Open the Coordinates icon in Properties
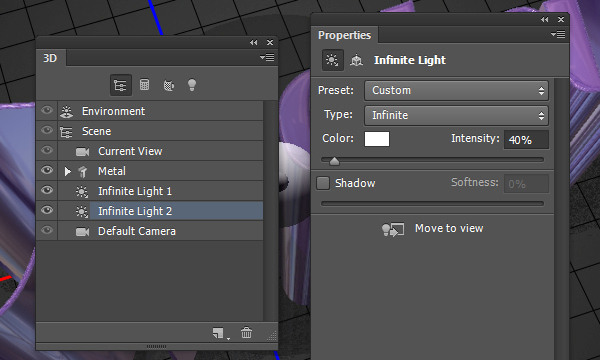Viewport: 600px width, 360px height. tap(356, 60)
